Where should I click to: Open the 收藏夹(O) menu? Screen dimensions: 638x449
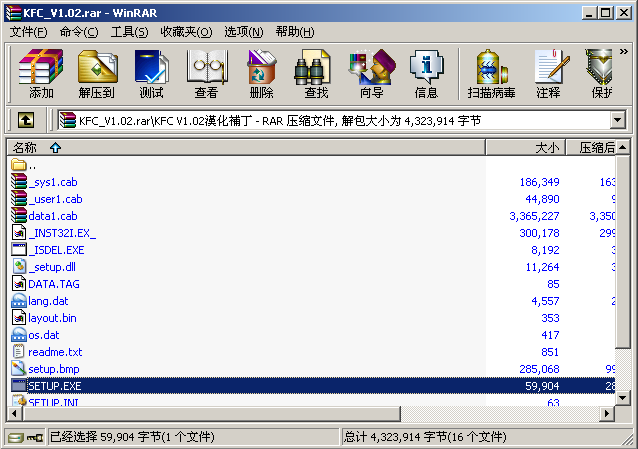pyautogui.click(x=186, y=32)
